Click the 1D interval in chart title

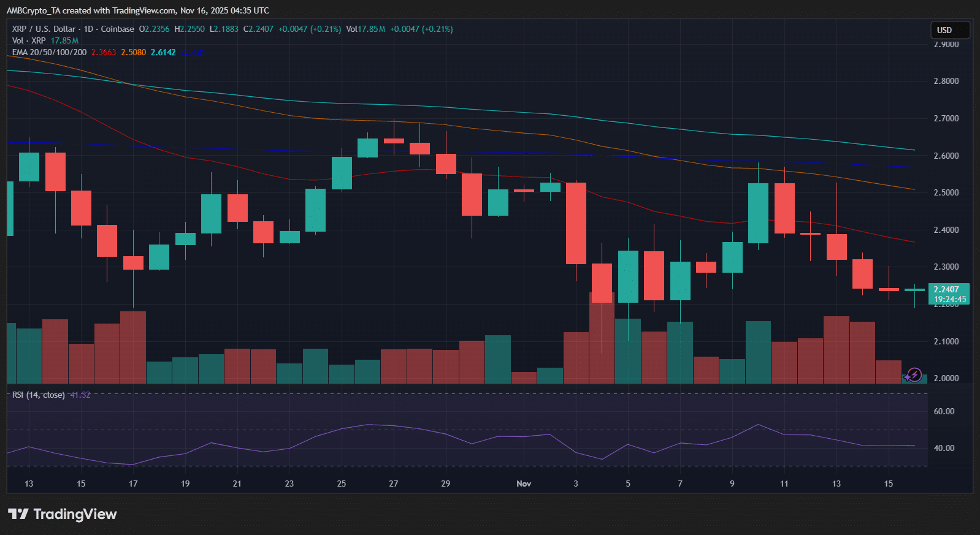coord(88,29)
